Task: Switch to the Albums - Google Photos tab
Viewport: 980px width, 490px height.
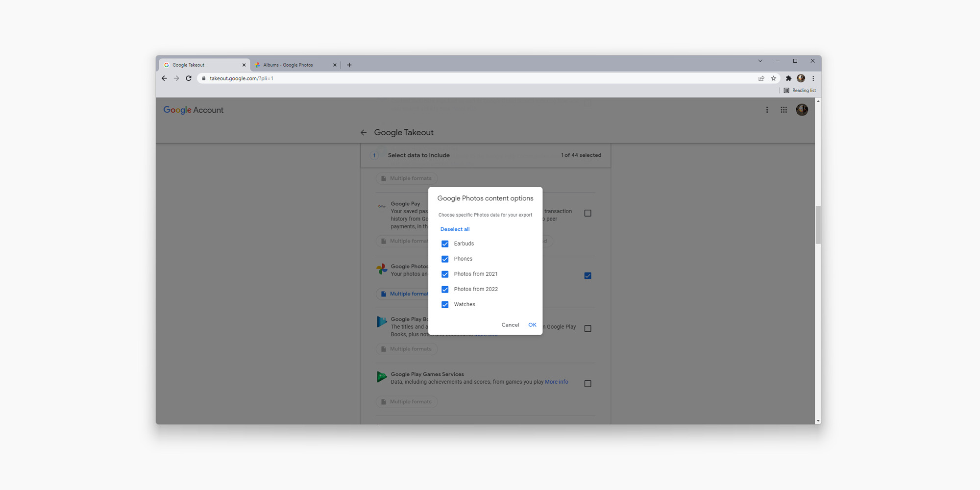Action: pyautogui.click(x=289, y=64)
